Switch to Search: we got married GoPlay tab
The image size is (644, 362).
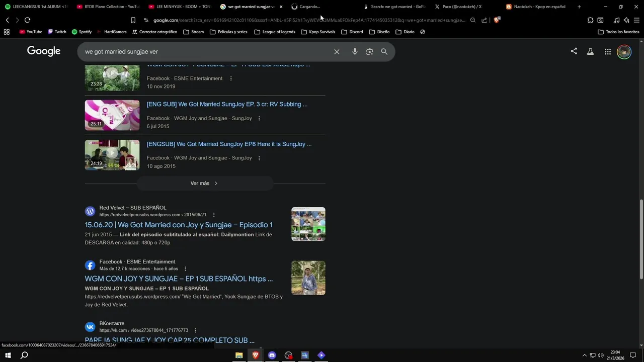point(396,7)
